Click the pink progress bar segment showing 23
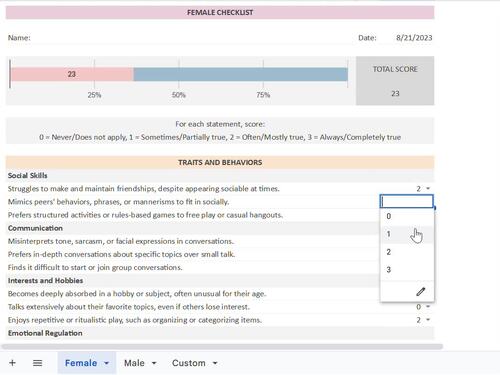 pos(72,74)
